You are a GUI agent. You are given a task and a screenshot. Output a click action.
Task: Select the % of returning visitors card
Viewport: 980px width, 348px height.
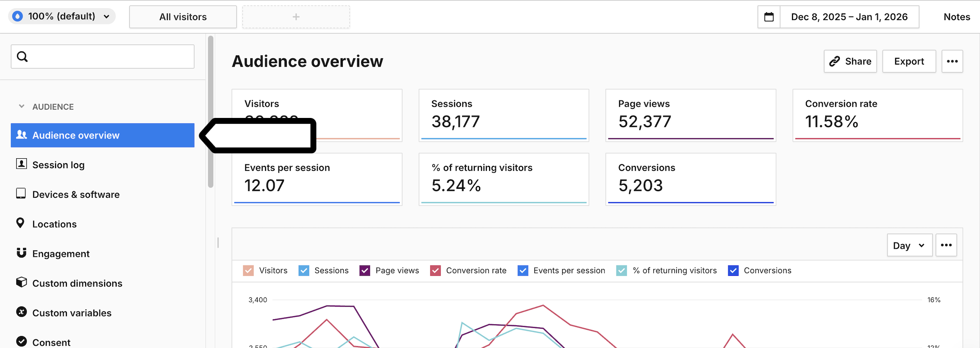(x=504, y=179)
